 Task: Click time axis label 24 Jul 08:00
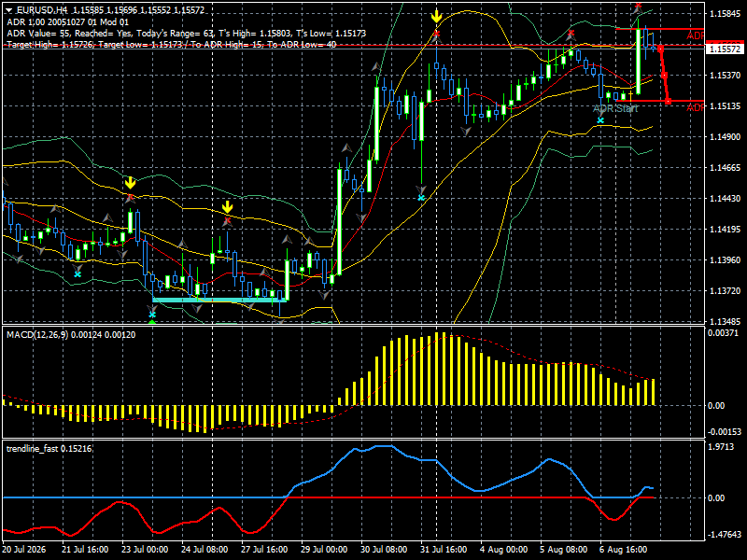pos(204,550)
